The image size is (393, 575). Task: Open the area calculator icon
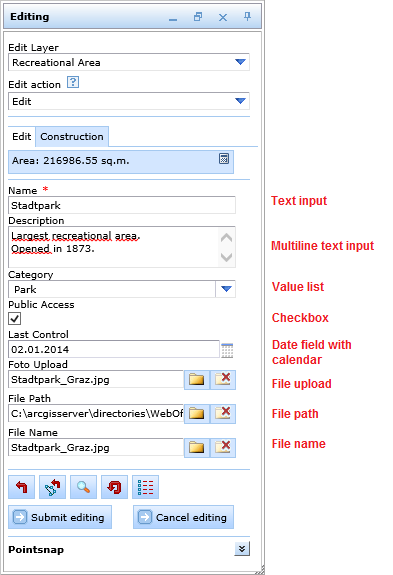(x=224, y=159)
